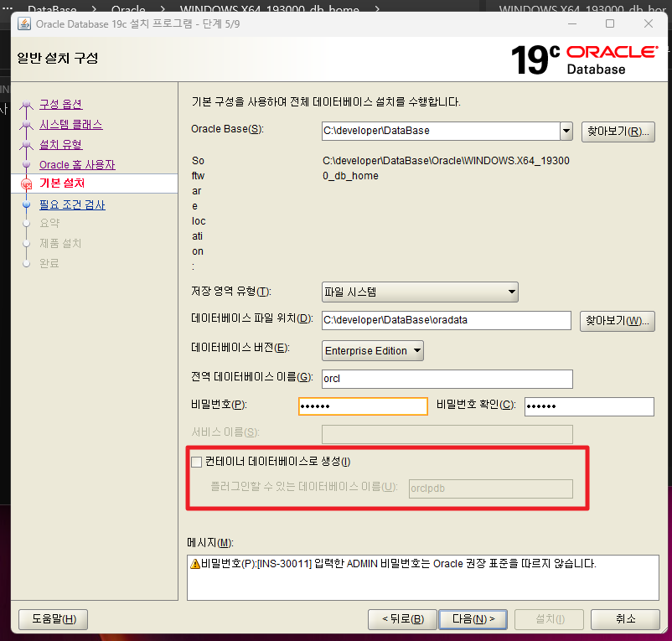Browse for Oracle Base with 찾아보기(R)
Viewport: 672px width, 641px height.
(x=618, y=132)
